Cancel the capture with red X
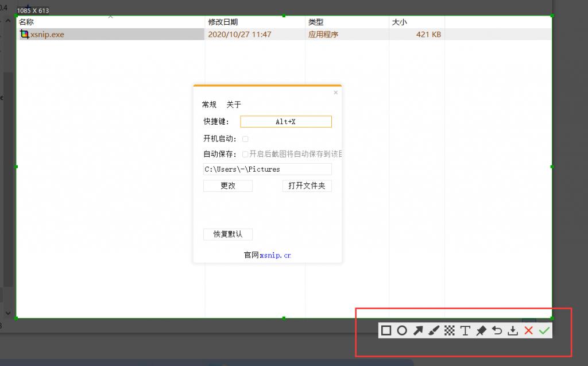Viewport: 588px width, 366px height. click(x=528, y=330)
